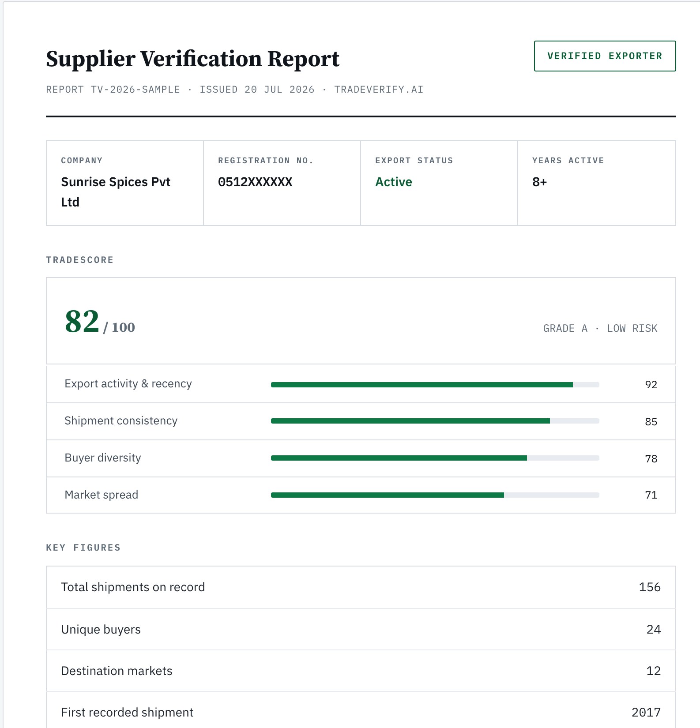Click the Export activity & recency label
The height and width of the screenshot is (728, 700).
(x=128, y=384)
